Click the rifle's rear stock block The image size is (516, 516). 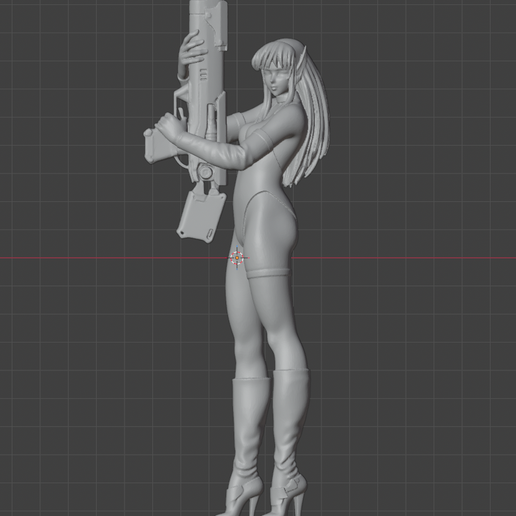pyautogui.click(x=157, y=145)
